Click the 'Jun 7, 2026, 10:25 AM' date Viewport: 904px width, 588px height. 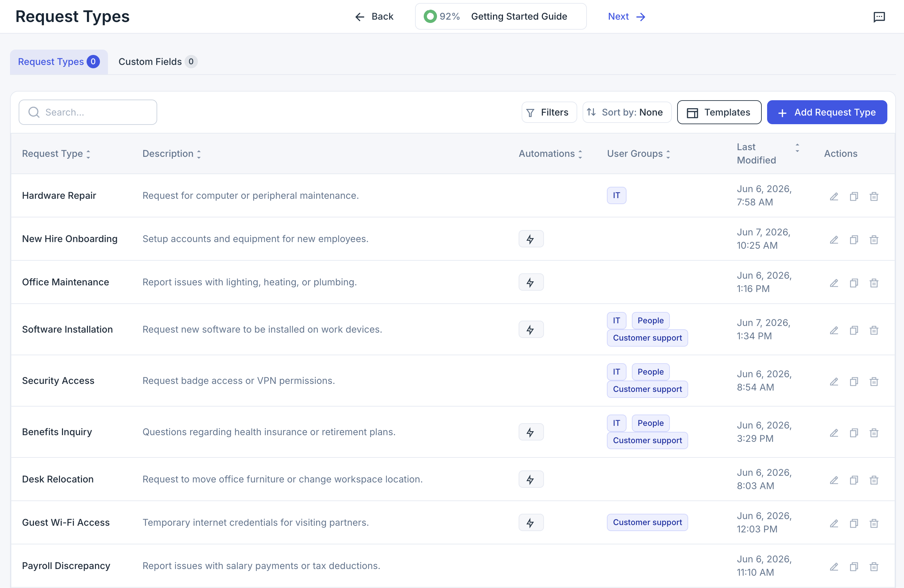coord(763,239)
